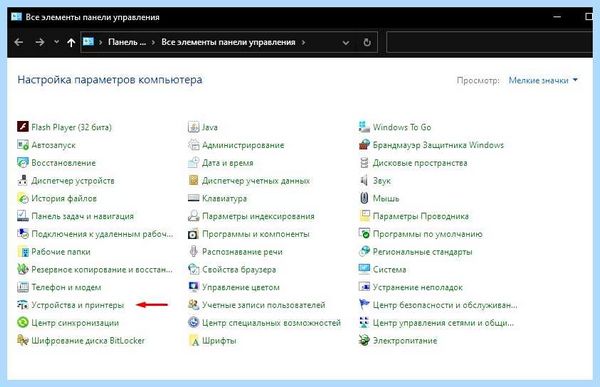Click the Панель ... breadcrumb segment
This screenshot has width=600, height=387.
127,42
